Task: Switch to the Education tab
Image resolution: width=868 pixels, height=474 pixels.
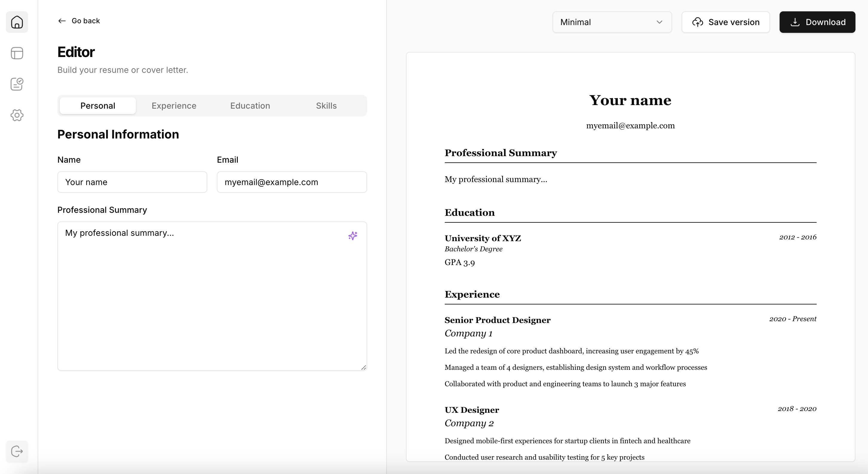Action: (x=250, y=106)
